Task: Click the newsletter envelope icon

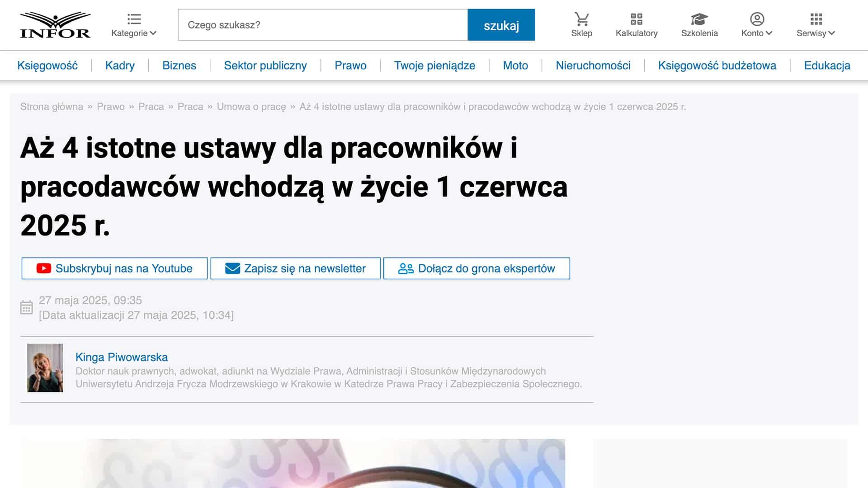Action: tap(232, 268)
